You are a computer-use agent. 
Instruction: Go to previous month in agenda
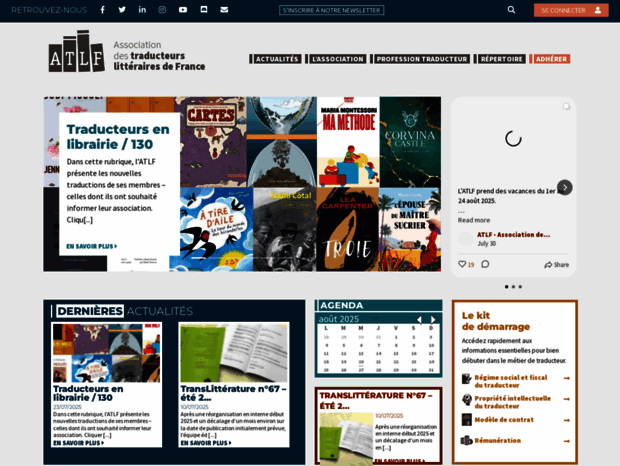(419, 319)
